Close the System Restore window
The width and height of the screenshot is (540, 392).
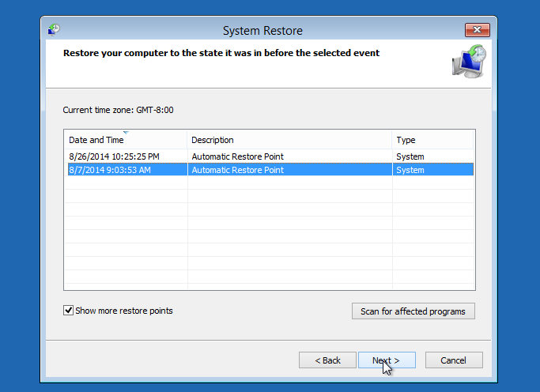pos(477,31)
